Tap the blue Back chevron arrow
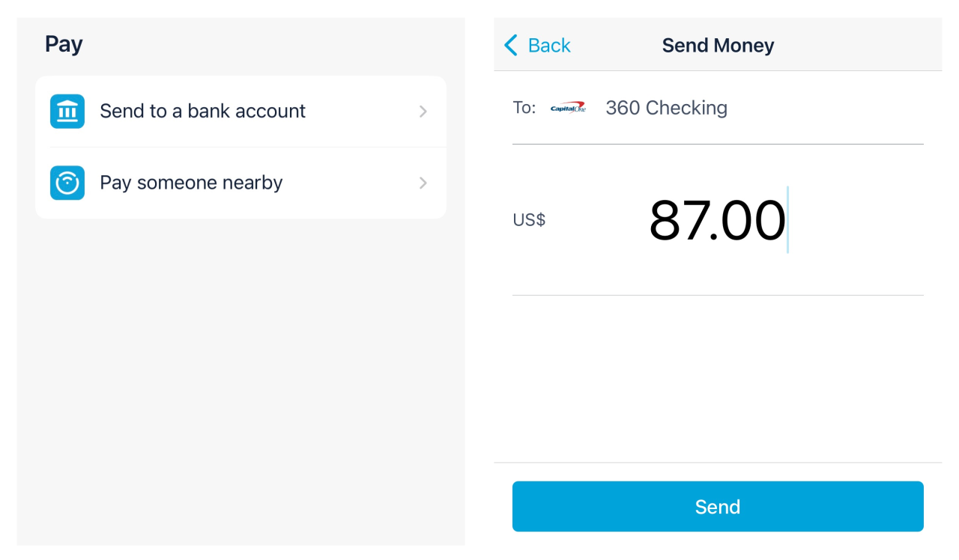The image size is (959, 560). [511, 46]
